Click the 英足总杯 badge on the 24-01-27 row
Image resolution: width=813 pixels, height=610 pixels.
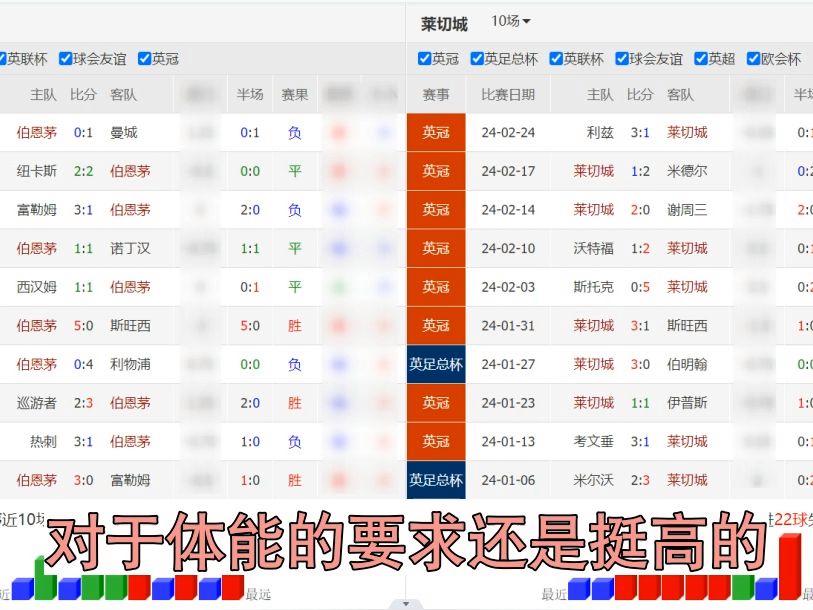pos(436,364)
